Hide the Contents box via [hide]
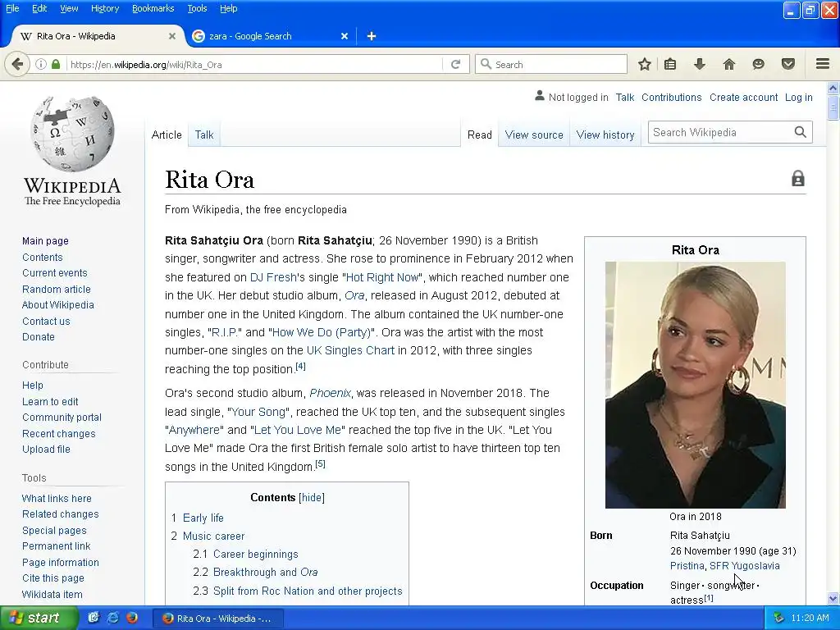The image size is (840, 630). pyautogui.click(x=312, y=498)
